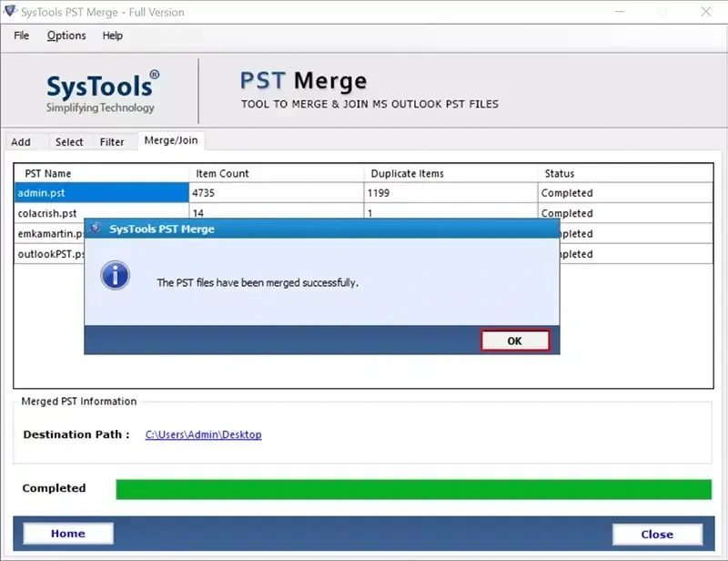Click the blue information icon in dialog
This screenshot has height=561, width=728.
tap(116, 275)
